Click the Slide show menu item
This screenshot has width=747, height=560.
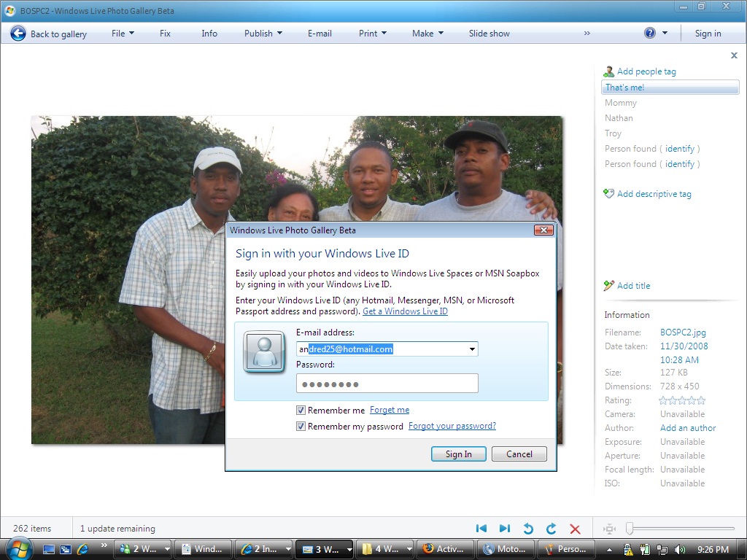489,34
